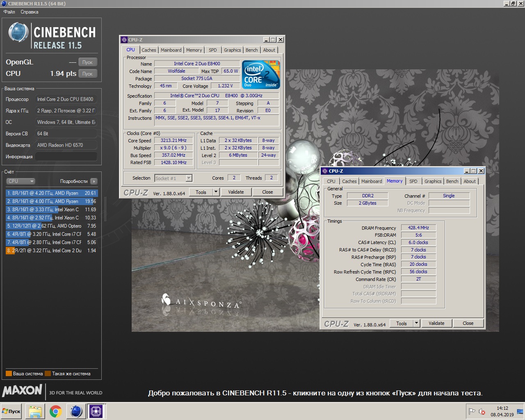Open Windows Пуск start button
The width and height of the screenshot is (525, 420).
(11, 411)
